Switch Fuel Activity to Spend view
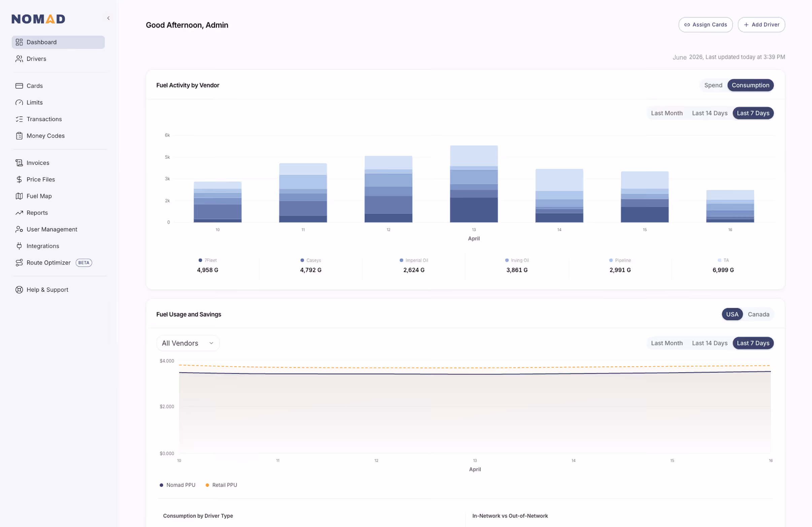This screenshot has height=527, width=812. click(713, 85)
